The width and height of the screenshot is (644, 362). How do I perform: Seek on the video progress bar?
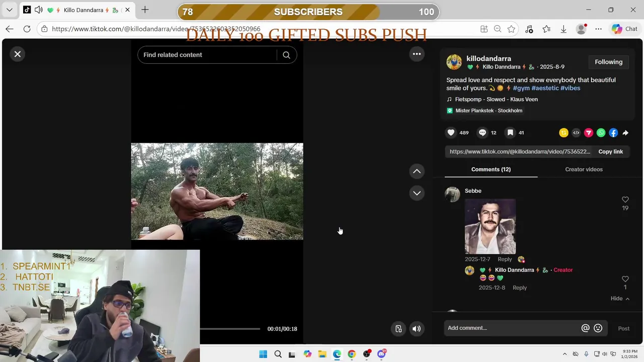click(230, 329)
